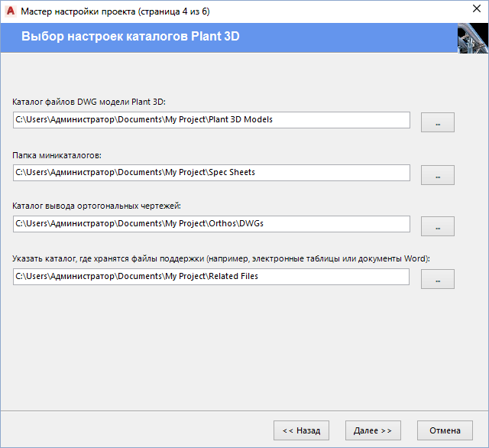Browse for the Spec Sheets folder
The height and width of the screenshot is (448, 489).
438,175
